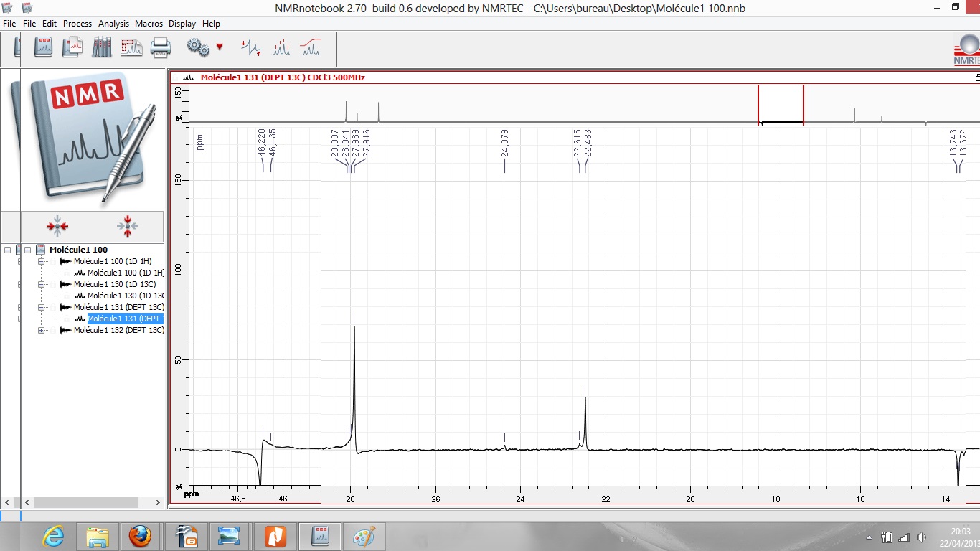Click the network signal tray icon
Viewport: 980px width, 551px height.
click(x=904, y=537)
